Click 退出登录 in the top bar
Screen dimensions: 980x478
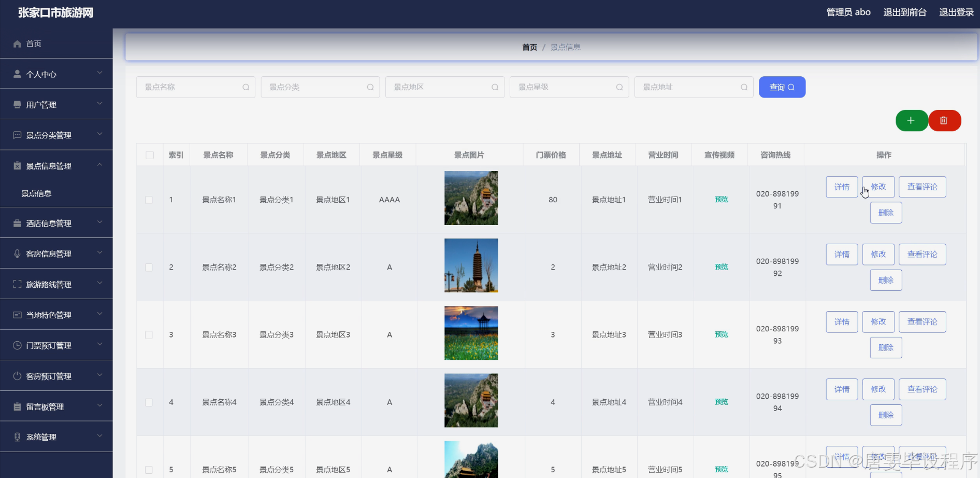957,12
